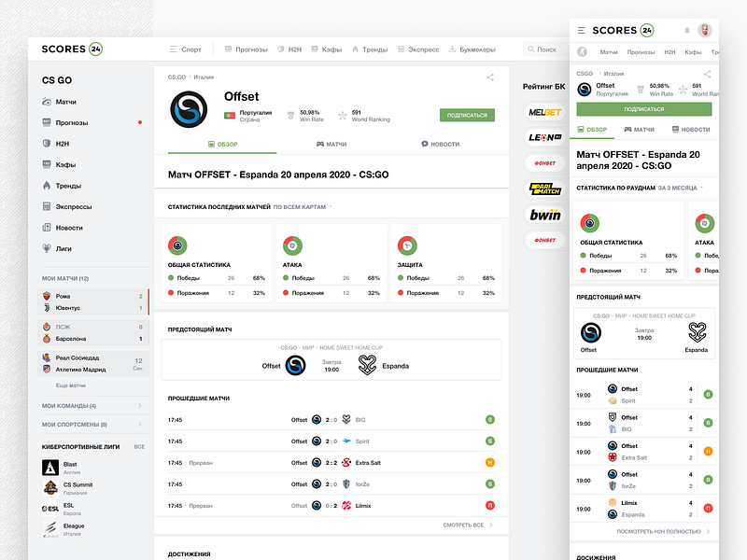Click the ПОДПИСАТЬСЯ subscribe button
The image size is (747, 560).
[467, 113]
